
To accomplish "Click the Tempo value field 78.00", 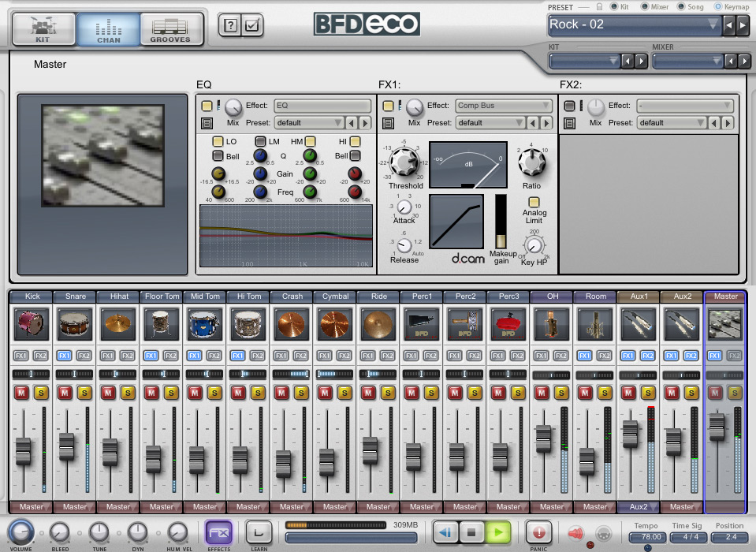I will (x=648, y=536).
